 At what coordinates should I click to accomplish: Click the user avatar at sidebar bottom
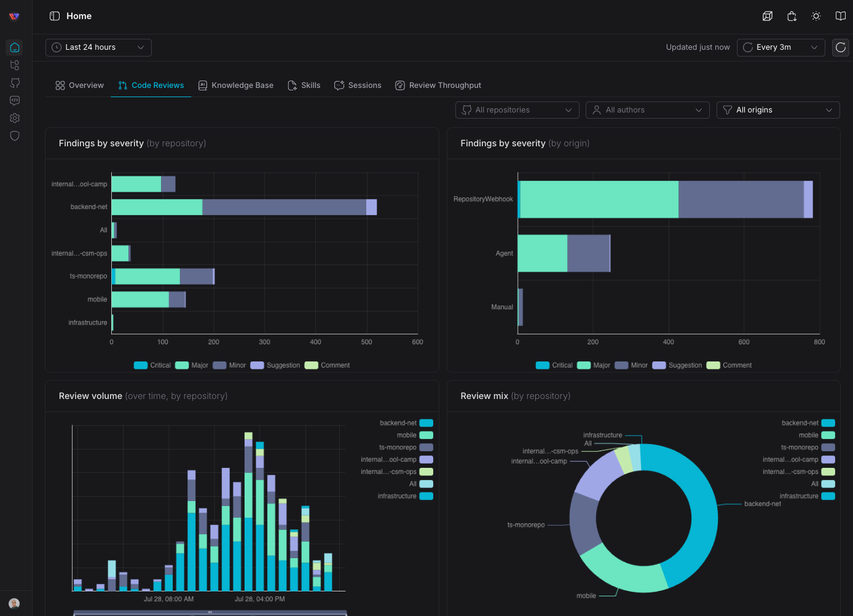click(14, 604)
